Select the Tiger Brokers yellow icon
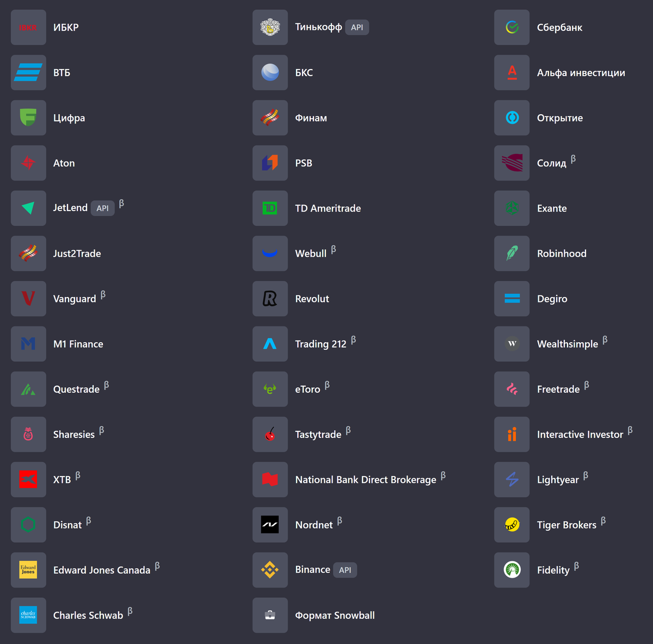This screenshot has width=653, height=644. tap(512, 524)
